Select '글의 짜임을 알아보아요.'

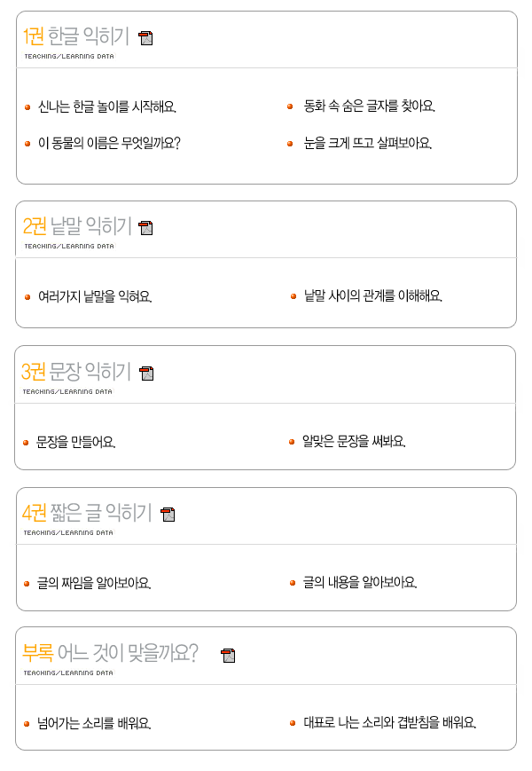[94, 583]
